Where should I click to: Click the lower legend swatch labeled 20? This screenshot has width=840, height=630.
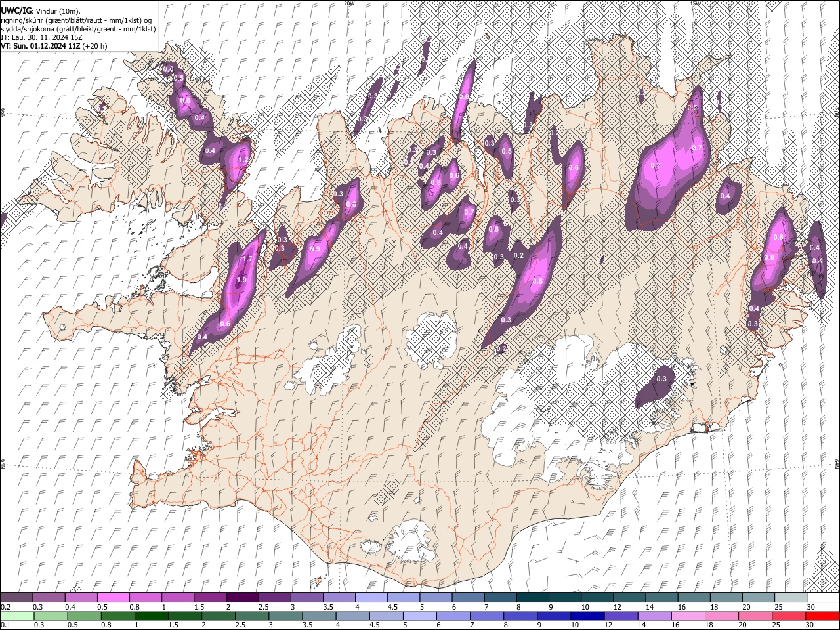(x=756, y=616)
